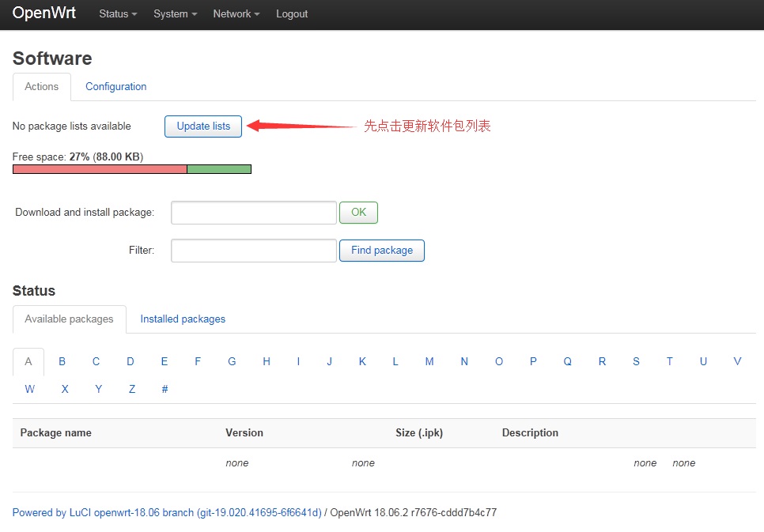Click the free space usage bar
Viewport: 764px width, 532px height.
132,169
